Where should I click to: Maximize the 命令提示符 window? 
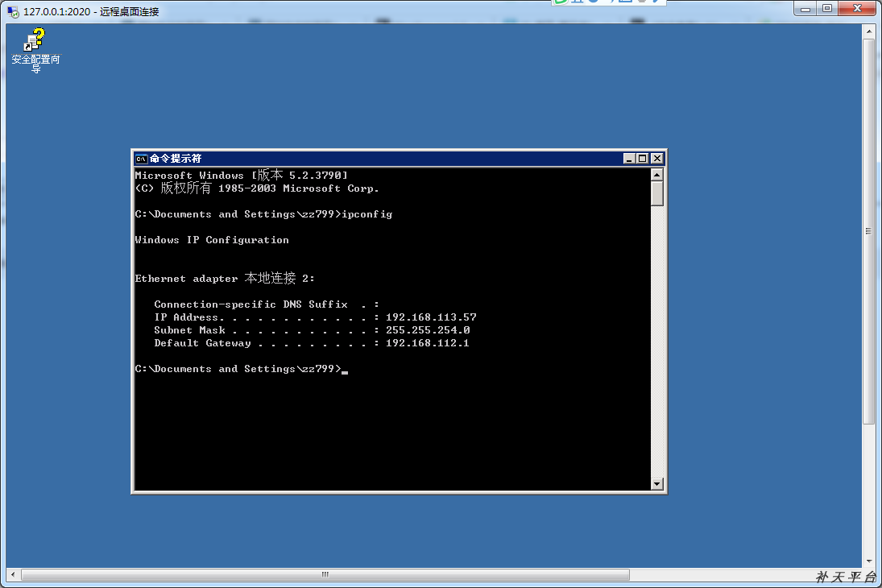pyautogui.click(x=643, y=159)
